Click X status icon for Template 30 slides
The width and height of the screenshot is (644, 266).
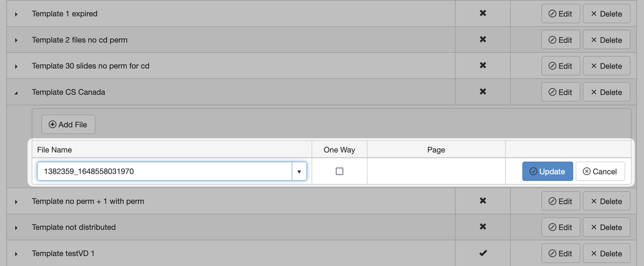click(x=483, y=65)
